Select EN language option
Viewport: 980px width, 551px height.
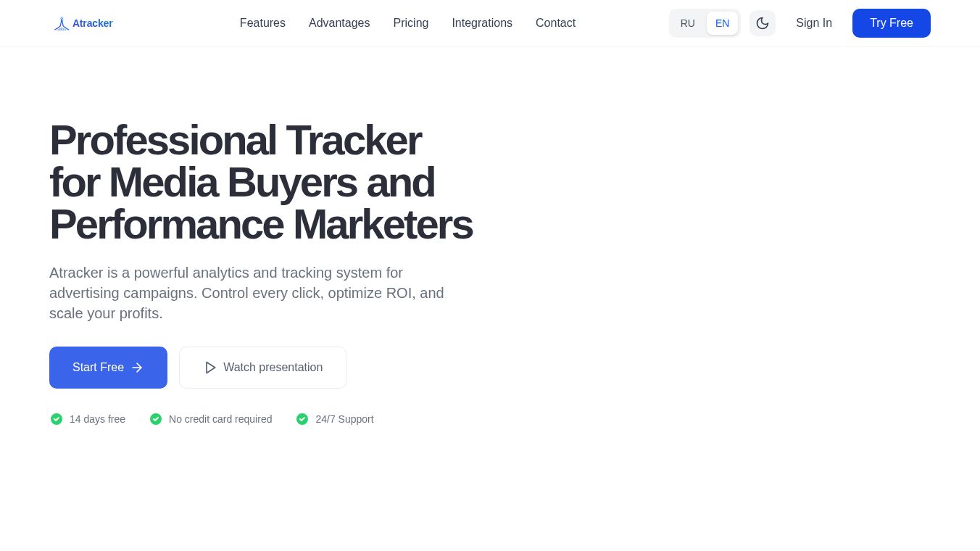pyautogui.click(x=723, y=23)
